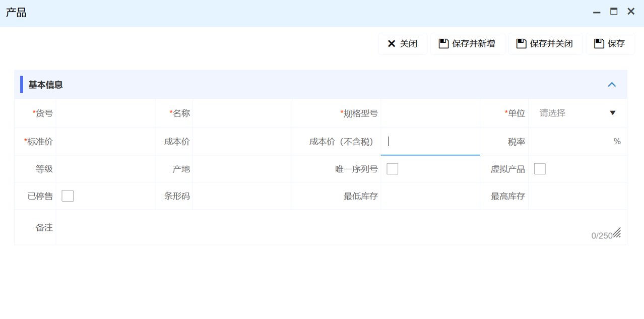Focus the 条形码 input field
This screenshot has width=644, height=319.
click(x=242, y=196)
